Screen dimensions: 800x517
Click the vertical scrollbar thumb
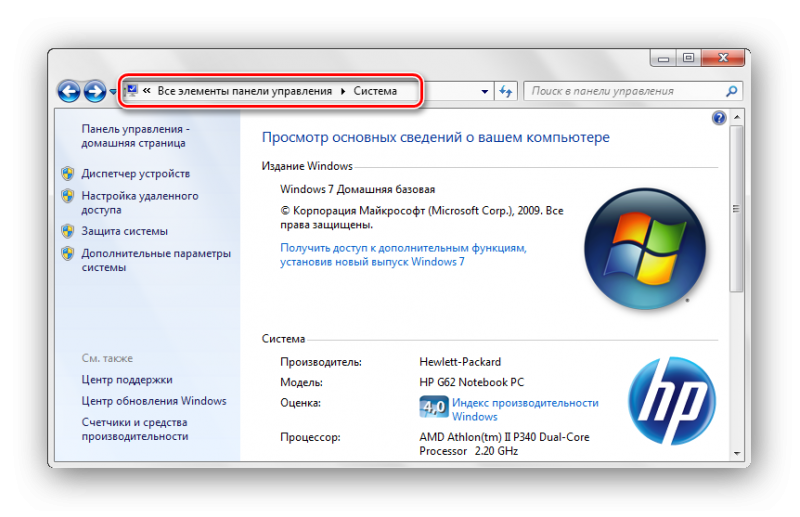[x=736, y=209]
